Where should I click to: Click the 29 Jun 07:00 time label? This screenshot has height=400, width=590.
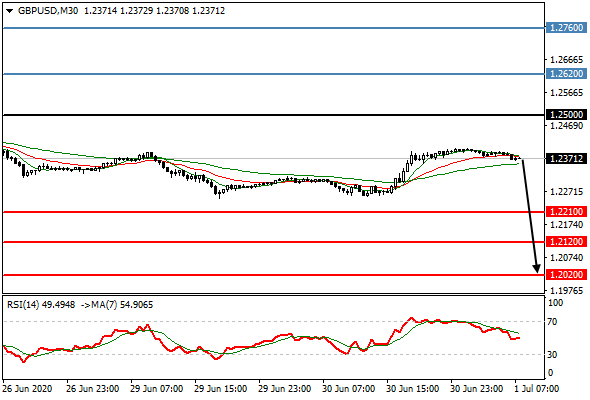[x=157, y=389]
